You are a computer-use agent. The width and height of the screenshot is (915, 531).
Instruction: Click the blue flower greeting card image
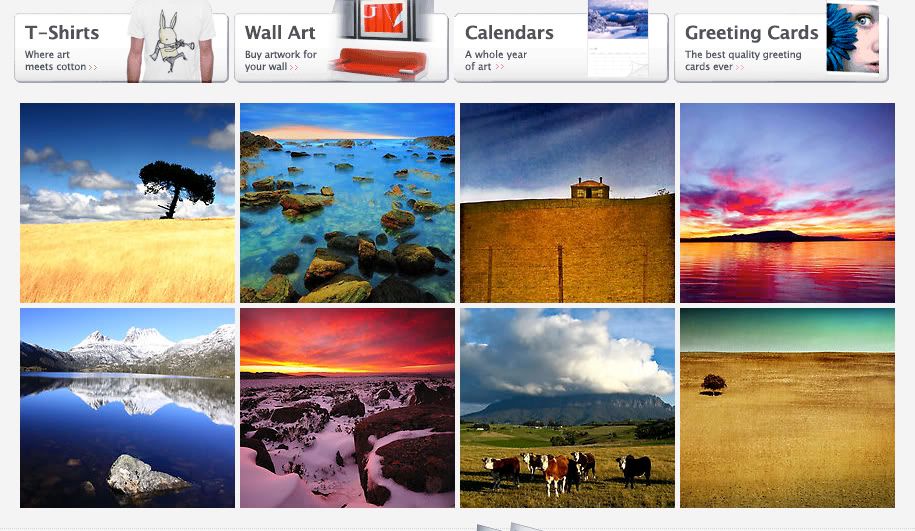[x=853, y=39]
